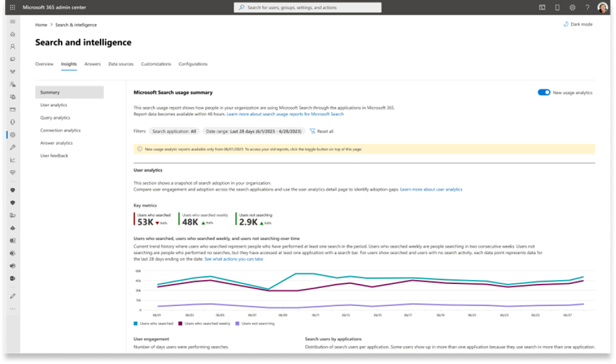Open Learn more about user analytics link
The width and height of the screenshot is (616, 364).
tap(431, 190)
